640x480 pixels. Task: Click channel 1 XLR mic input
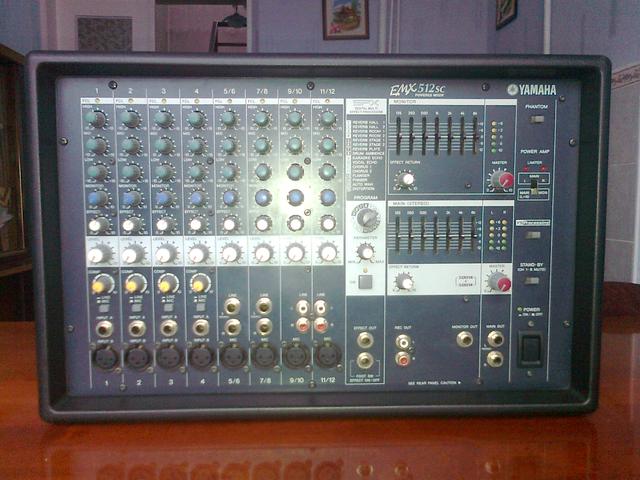[x=104, y=357]
